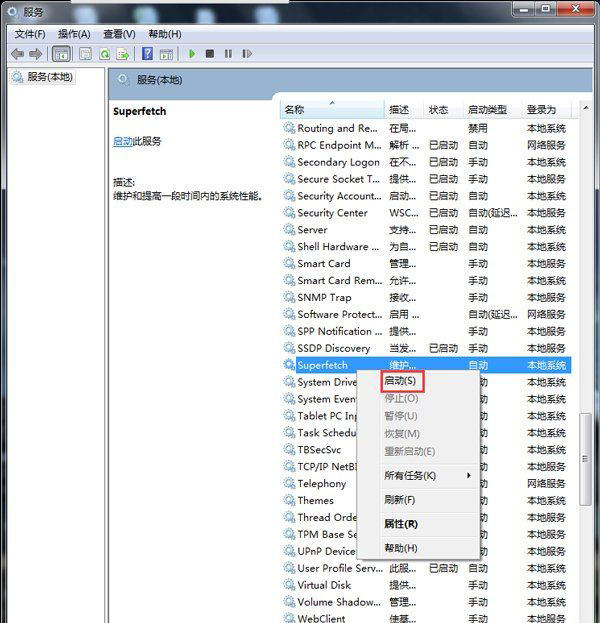Choose 启动(S) in the context menu

point(400,381)
